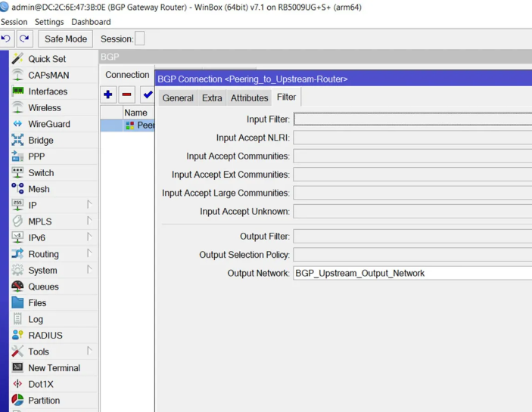Click the blue plus add button
This screenshot has width=532, height=412.
pyautogui.click(x=108, y=94)
